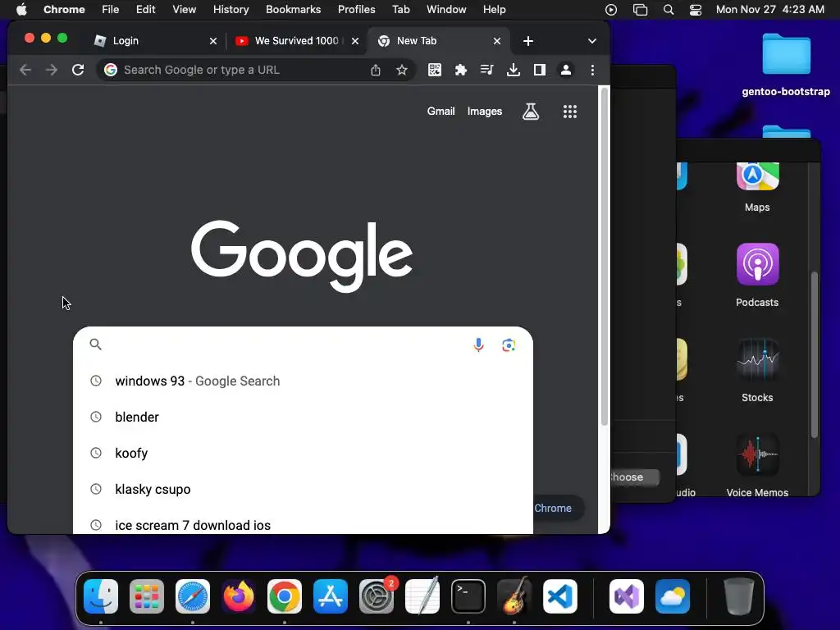The width and height of the screenshot is (840, 630).
Task: Open the Apple menu
Action: coord(21,10)
